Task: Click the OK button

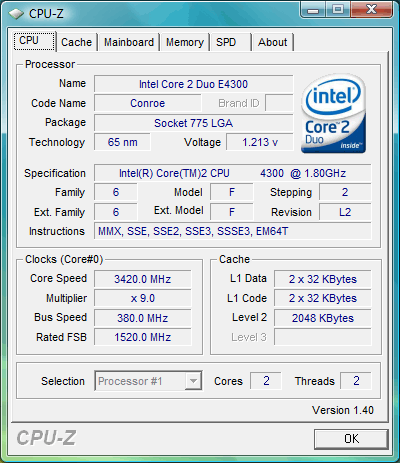Action: click(x=351, y=439)
